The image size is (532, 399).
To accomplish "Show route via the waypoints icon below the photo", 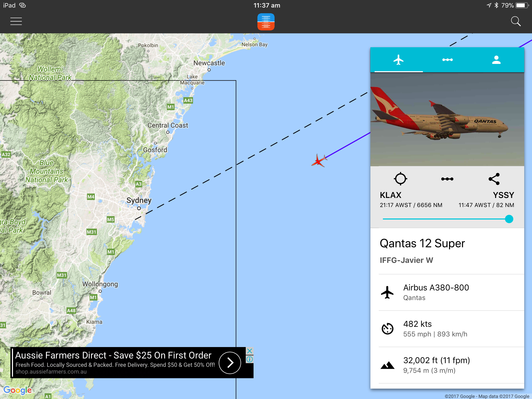I will pyautogui.click(x=447, y=179).
